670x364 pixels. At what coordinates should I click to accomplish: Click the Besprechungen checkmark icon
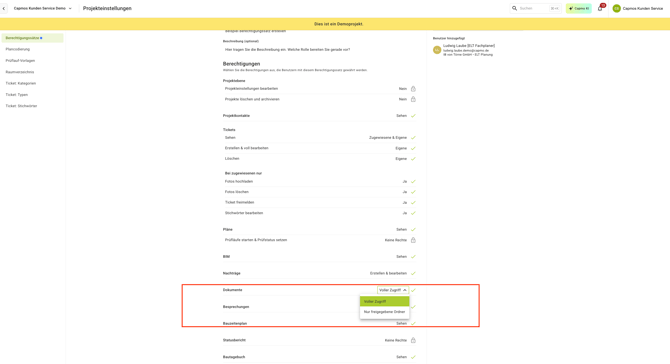pyautogui.click(x=413, y=307)
